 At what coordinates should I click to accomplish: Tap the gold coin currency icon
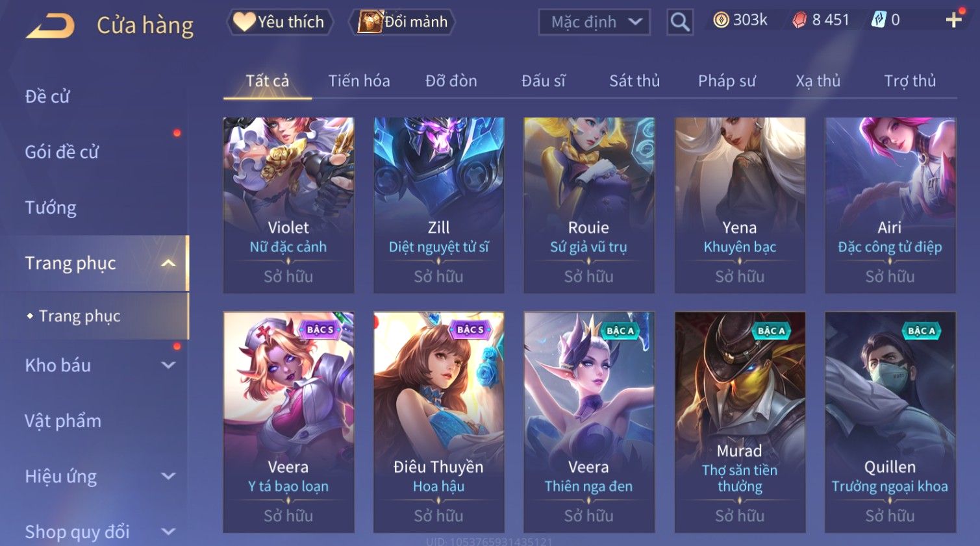tap(721, 20)
